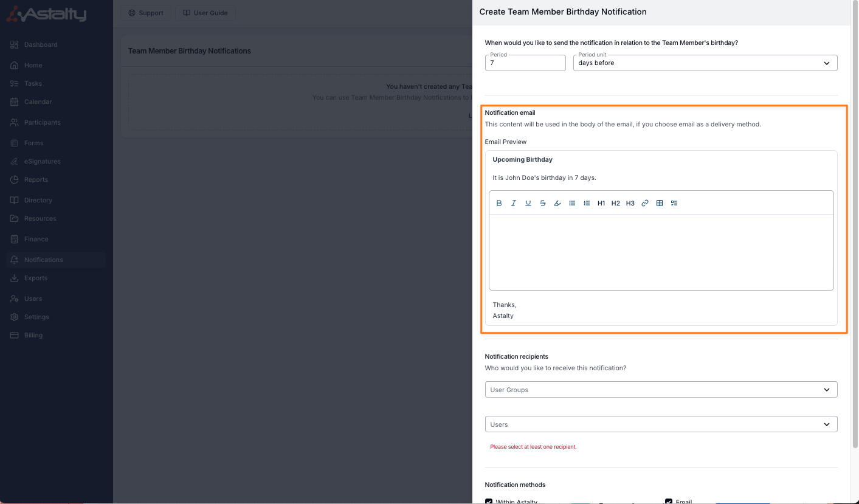Underline text using the editor toolbar

point(528,203)
